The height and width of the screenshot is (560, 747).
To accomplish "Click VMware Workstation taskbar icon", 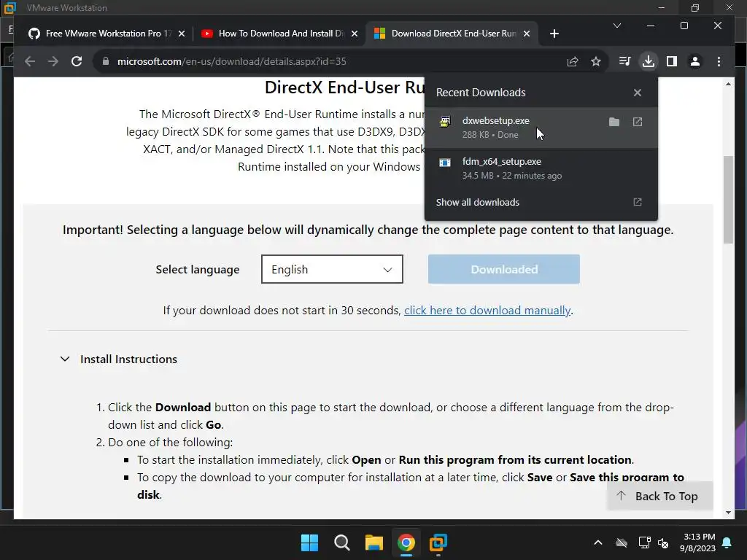I will pyautogui.click(x=438, y=542).
